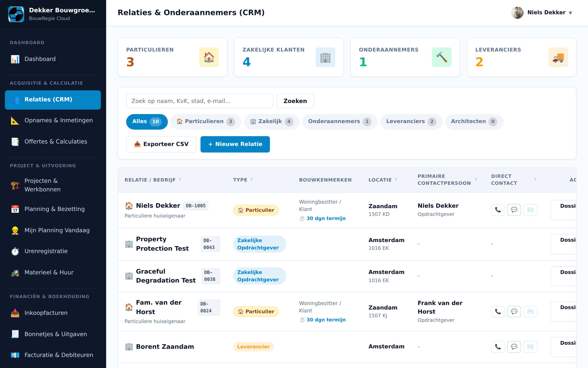Call Borent Zaandam via phone icon
This screenshot has height=368, width=588.
click(x=498, y=347)
